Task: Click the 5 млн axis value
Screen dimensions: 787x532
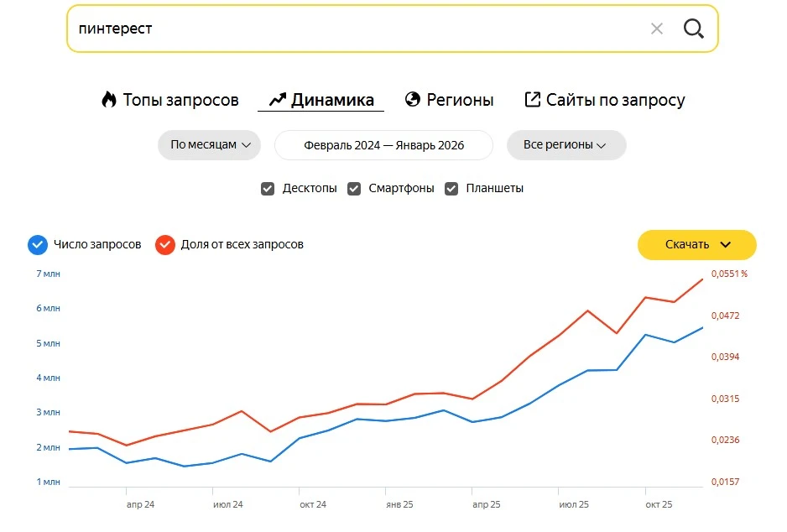Action: 48,343
